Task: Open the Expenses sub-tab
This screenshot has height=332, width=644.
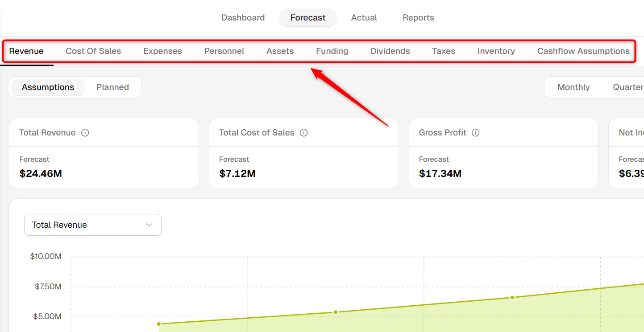Action: pyautogui.click(x=162, y=51)
